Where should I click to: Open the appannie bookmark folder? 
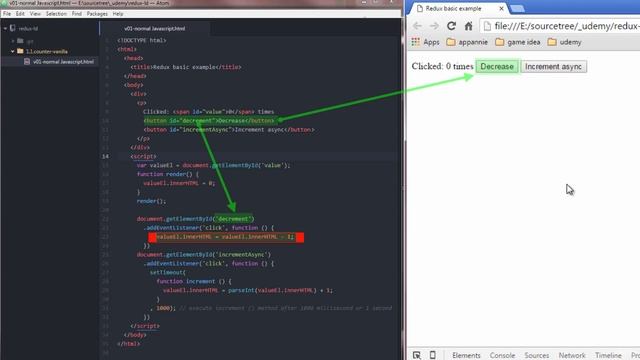point(467,42)
